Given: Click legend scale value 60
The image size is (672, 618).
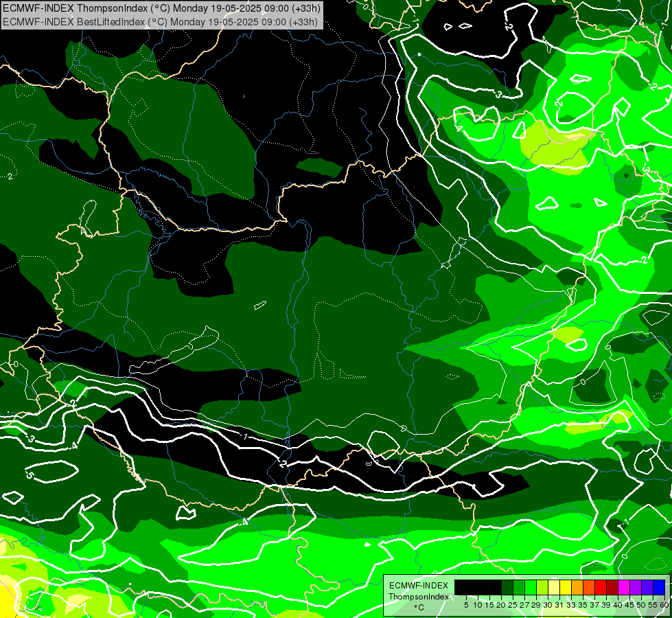Looking at the screenshot, I should point(664,605).
